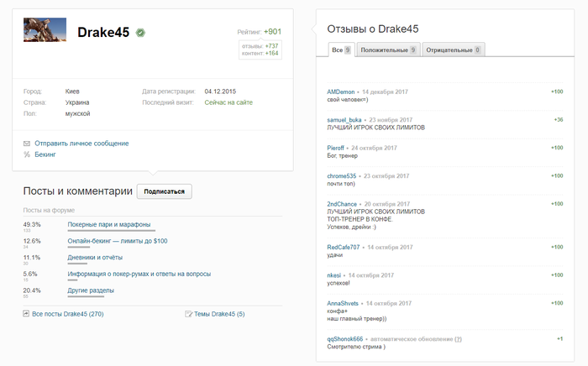Open Отправить личное сообщение link
Image resolution: width=588 pixels, height=366 pixels.
[x=81, y=144]
